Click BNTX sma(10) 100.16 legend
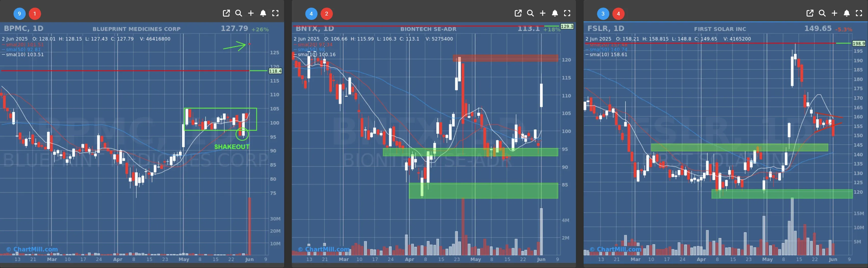The height and width of the screenshot is (268, 868). 315,55
